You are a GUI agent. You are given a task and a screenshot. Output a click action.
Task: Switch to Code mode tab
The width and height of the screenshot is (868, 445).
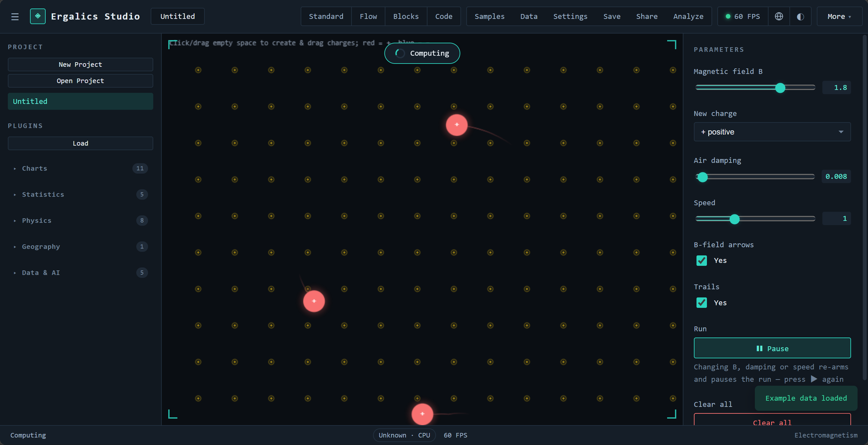[443, 16]
